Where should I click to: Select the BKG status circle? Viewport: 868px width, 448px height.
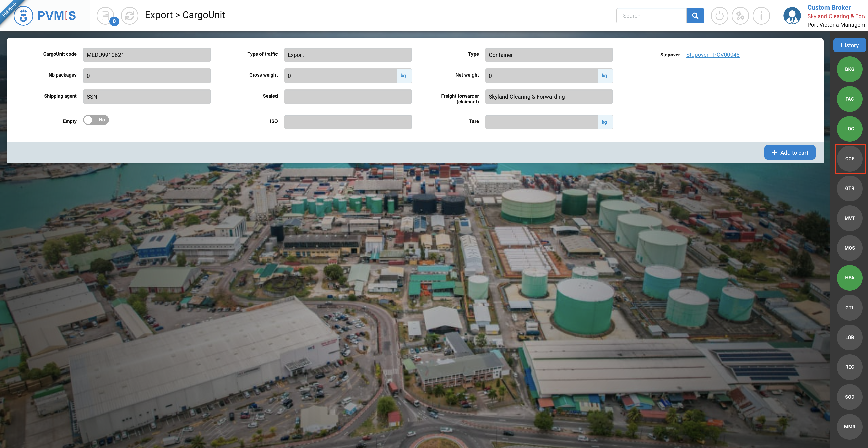click(849, 69)
